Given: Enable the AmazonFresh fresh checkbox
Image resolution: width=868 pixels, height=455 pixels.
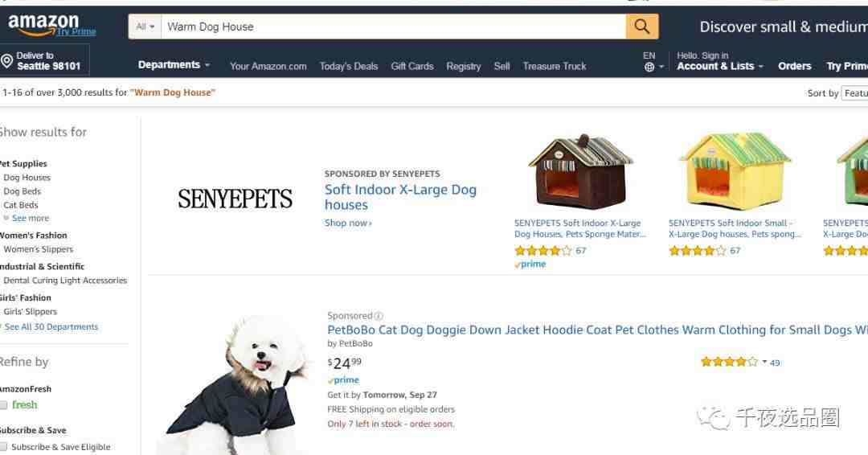Looking at the screenshot, I should (3, 405).
